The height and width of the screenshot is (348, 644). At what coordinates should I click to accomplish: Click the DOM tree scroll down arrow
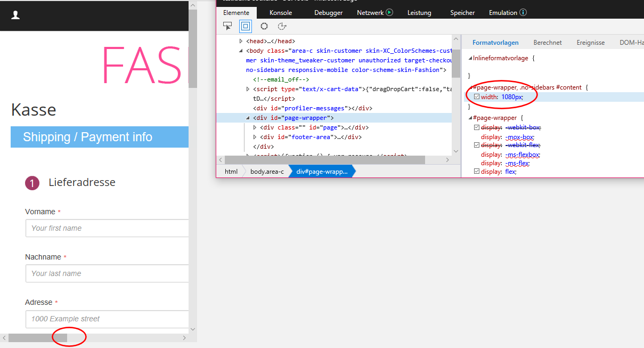(456, 151)
